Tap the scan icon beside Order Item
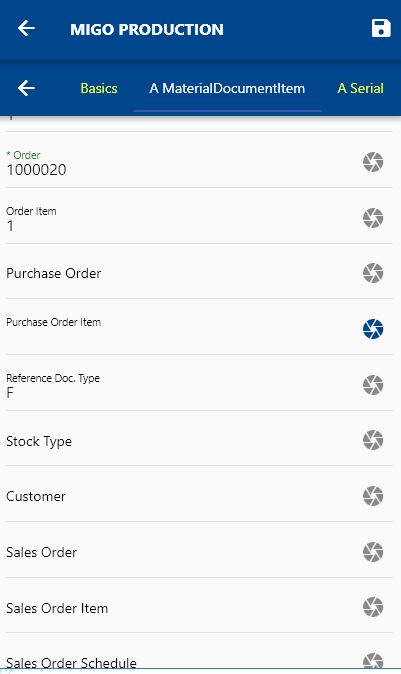Image resolution: width=401 pixels, height=674 pixels. coord(373,218)
